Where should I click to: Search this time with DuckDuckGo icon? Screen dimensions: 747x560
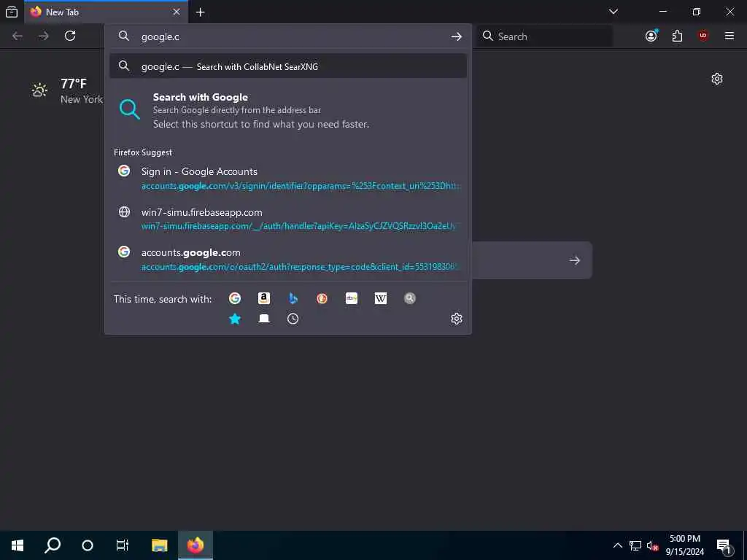[322, 298]
